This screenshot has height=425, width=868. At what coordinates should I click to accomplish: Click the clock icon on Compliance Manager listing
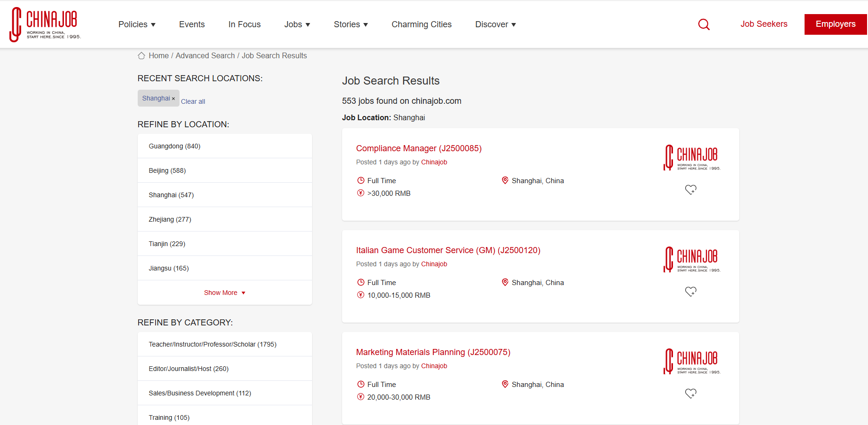tap(361, 180)
